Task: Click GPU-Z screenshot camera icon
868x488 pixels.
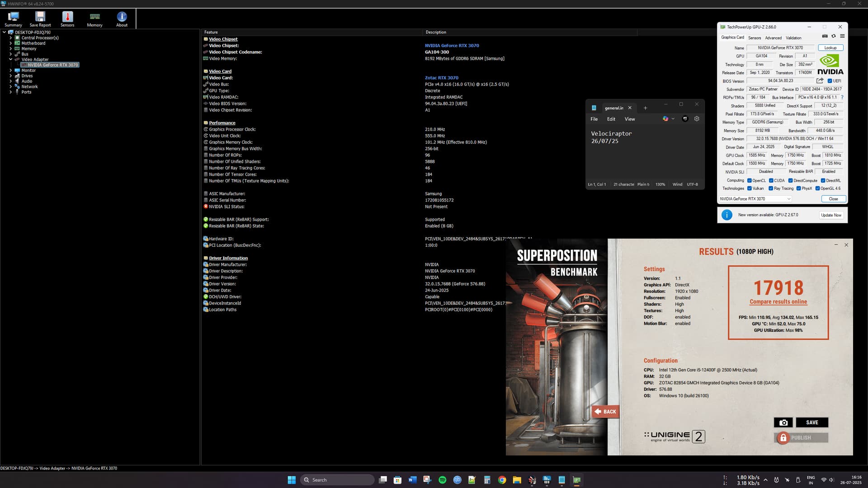Action: (825, 36)
